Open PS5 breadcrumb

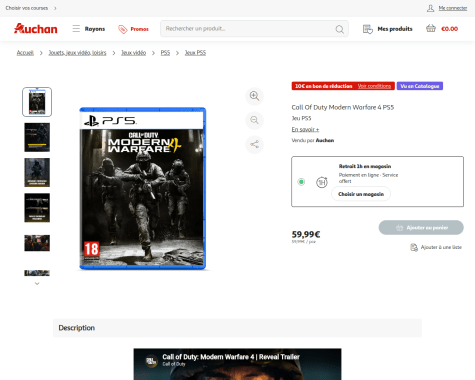pos(165,53)
